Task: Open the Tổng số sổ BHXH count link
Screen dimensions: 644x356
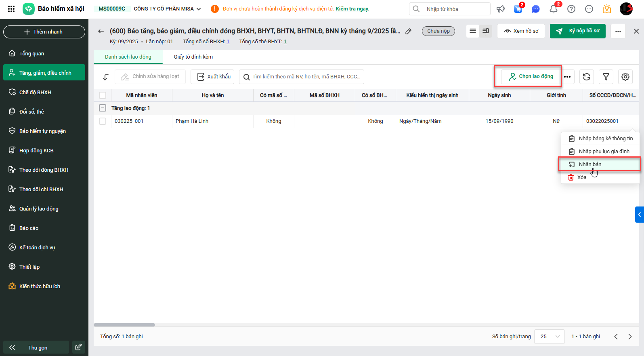Action: (228, 42)
